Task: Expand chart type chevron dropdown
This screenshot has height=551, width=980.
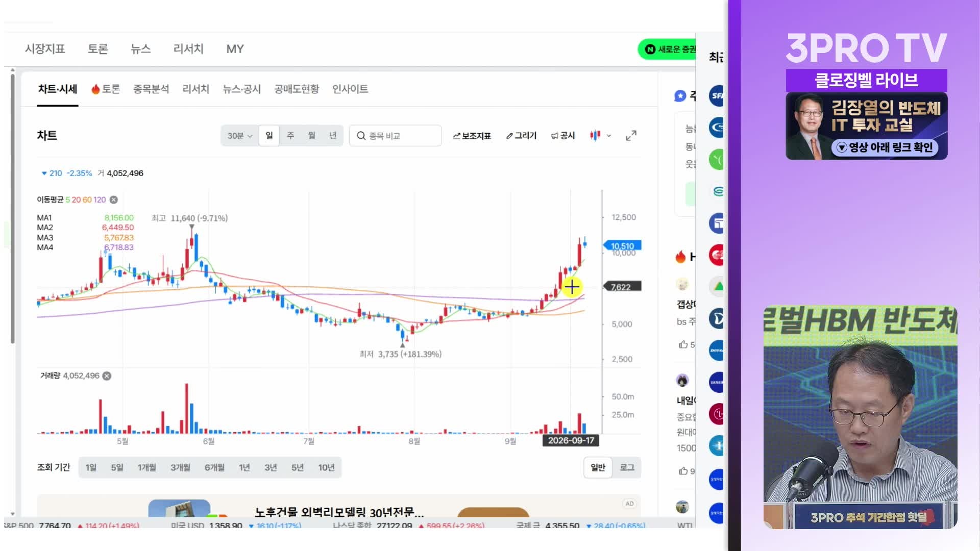Action: click(x=608, y=136)
